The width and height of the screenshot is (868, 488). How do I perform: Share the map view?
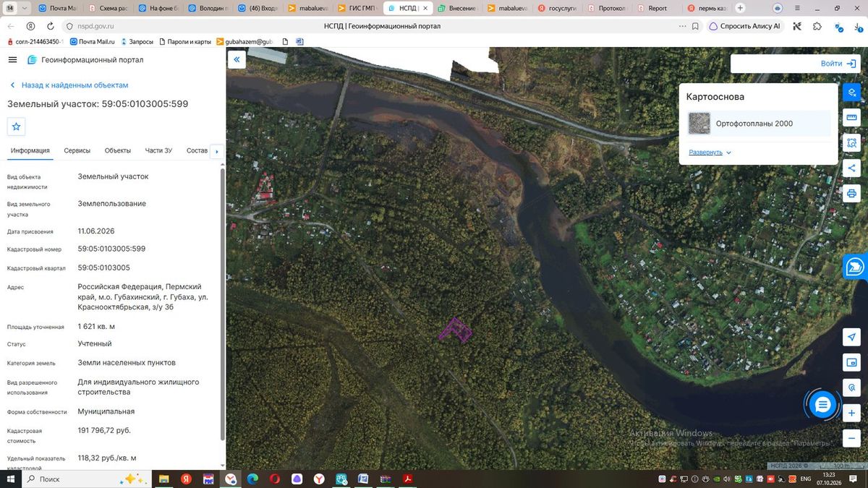tap(851, 168)
